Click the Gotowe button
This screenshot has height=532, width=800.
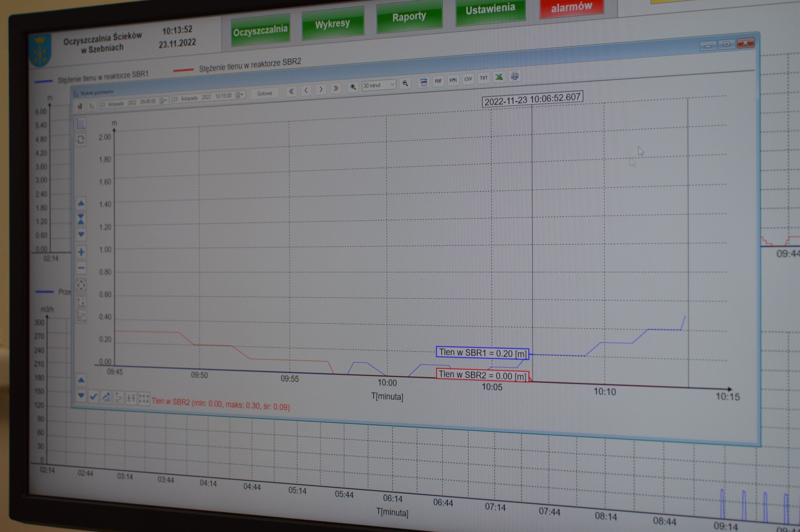[x=264, y=93]
